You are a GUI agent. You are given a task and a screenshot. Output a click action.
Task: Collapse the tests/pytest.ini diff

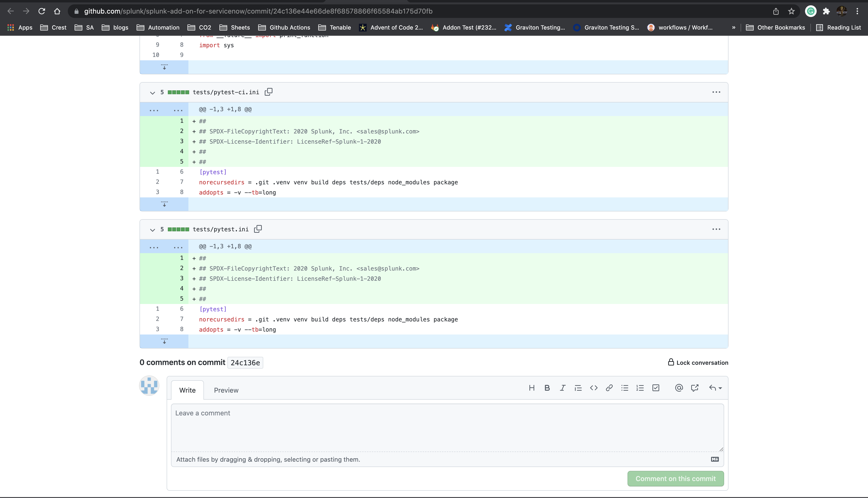click(x=153, y=230)
